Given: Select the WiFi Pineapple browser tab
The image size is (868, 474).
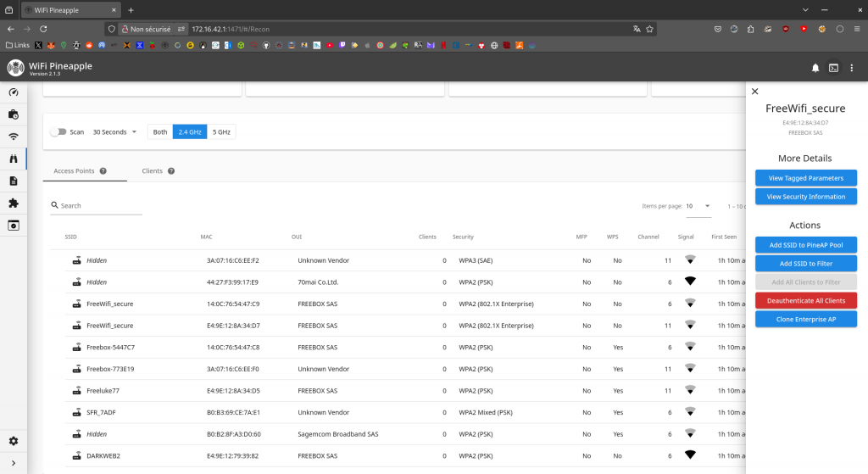Looking at the screenshot, I should click(71, 10).
